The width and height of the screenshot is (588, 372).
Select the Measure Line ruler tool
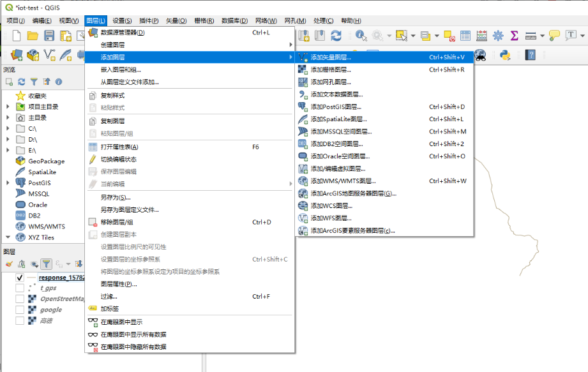point(531,36)
